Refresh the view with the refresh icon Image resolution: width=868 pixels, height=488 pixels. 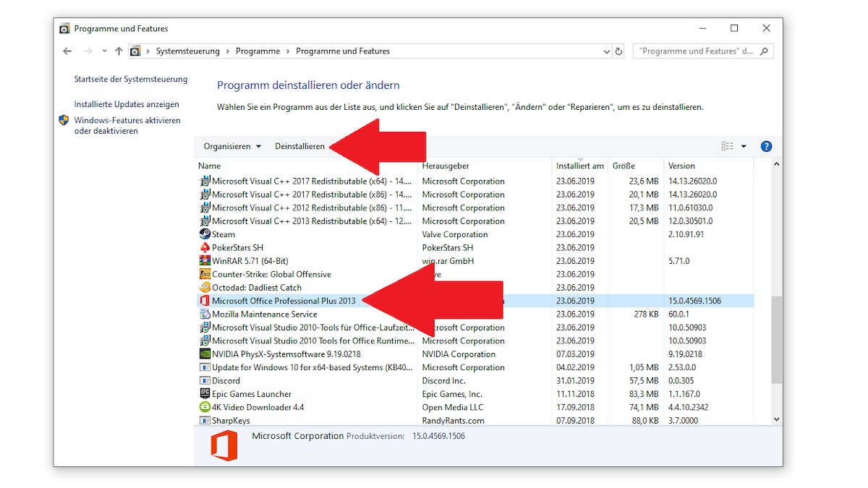pyautogui.click(x=617, y=51)
